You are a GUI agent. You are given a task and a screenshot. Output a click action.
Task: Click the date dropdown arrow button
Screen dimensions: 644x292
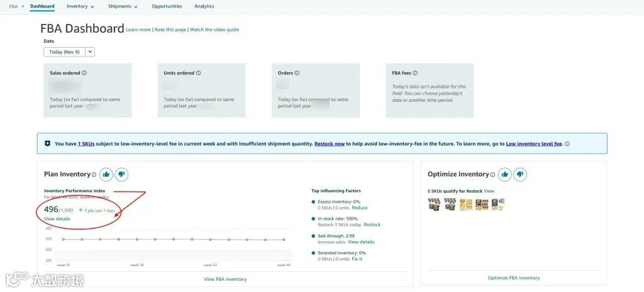pos(90,52)
